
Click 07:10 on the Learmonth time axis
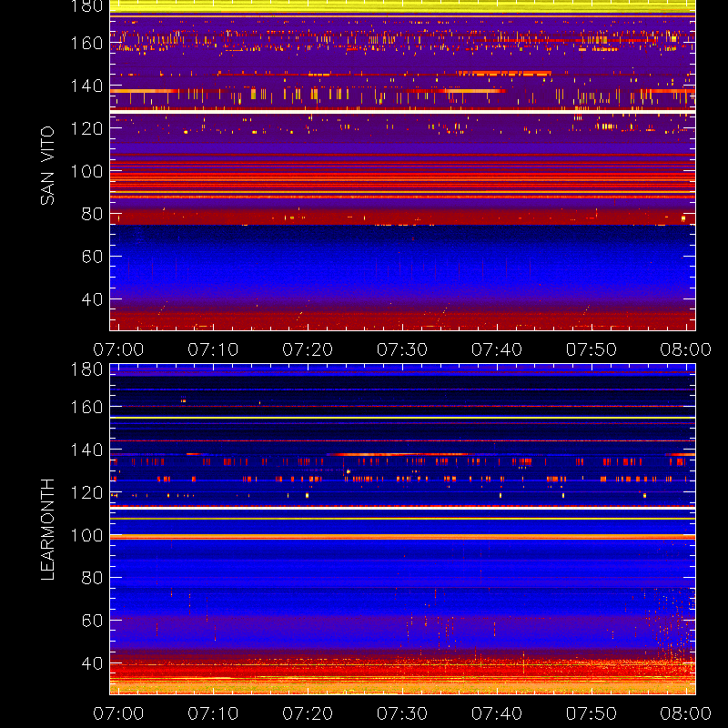pyautogui.click(x=213, y=713)
